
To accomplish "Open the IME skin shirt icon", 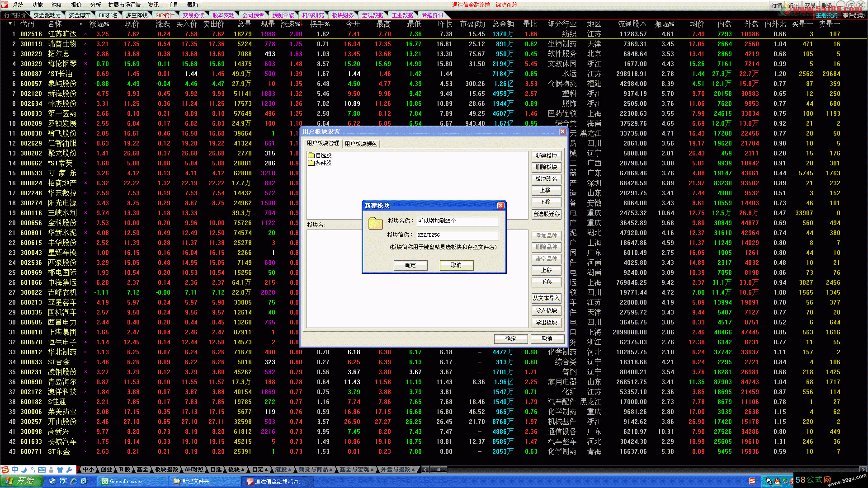I will coord(60,470).
